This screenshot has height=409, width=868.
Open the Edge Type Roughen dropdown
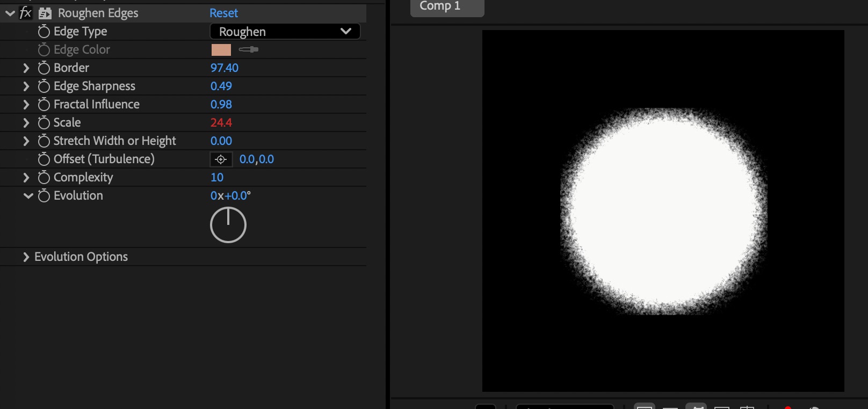[x=285, y=32]
